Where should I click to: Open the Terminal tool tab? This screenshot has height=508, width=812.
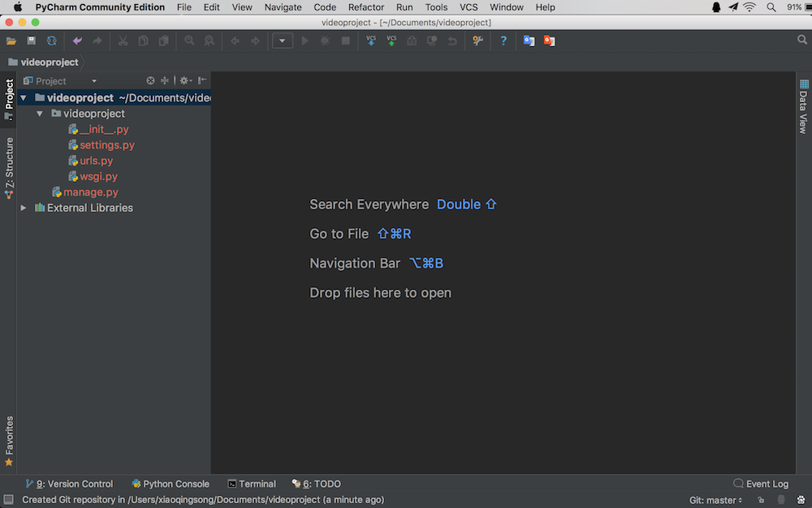252,484
